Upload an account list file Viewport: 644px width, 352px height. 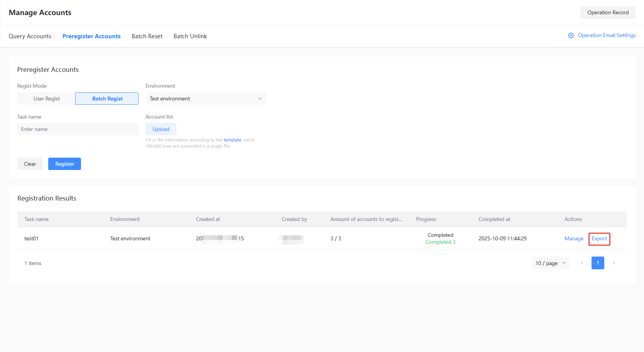coord(161,129)
